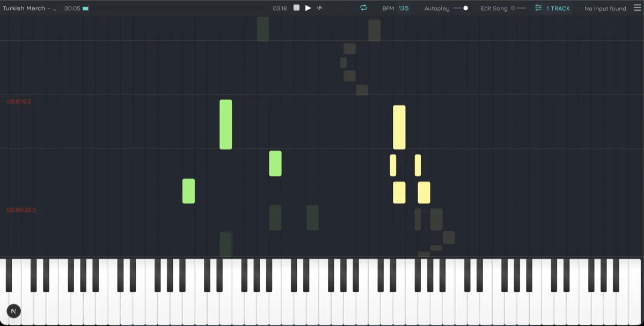Viewport: 644px width, 326px height.
Task: Click the total duration 03:18
Action: pos(280,9)
